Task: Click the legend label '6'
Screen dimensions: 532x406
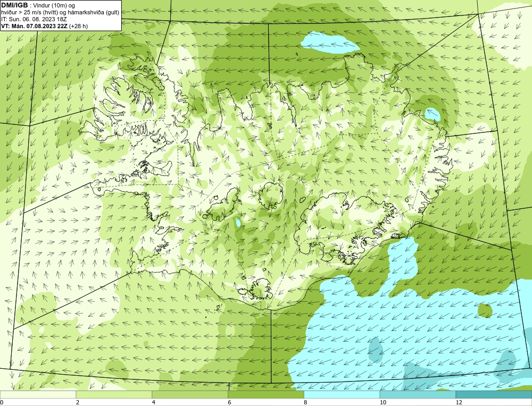Action: 230,402
